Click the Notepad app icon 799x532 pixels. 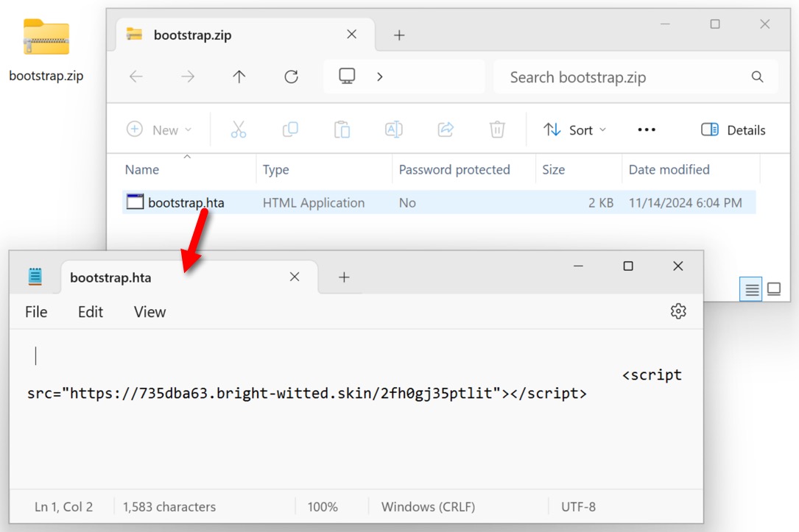tap(35, 277)
